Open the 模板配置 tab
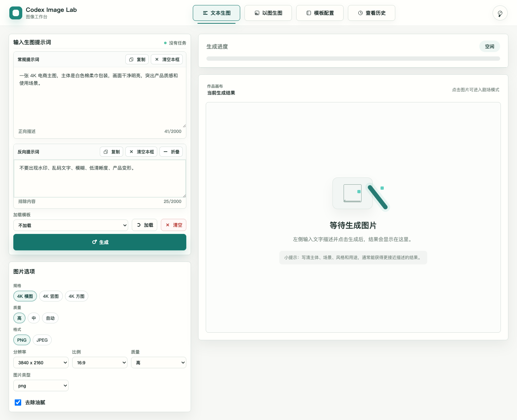The height and width of the screenshot is (420, 517). (x=320, y=13)
